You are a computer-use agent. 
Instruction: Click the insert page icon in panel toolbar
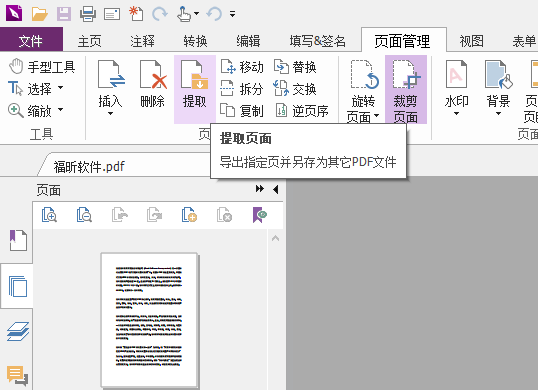189,215
